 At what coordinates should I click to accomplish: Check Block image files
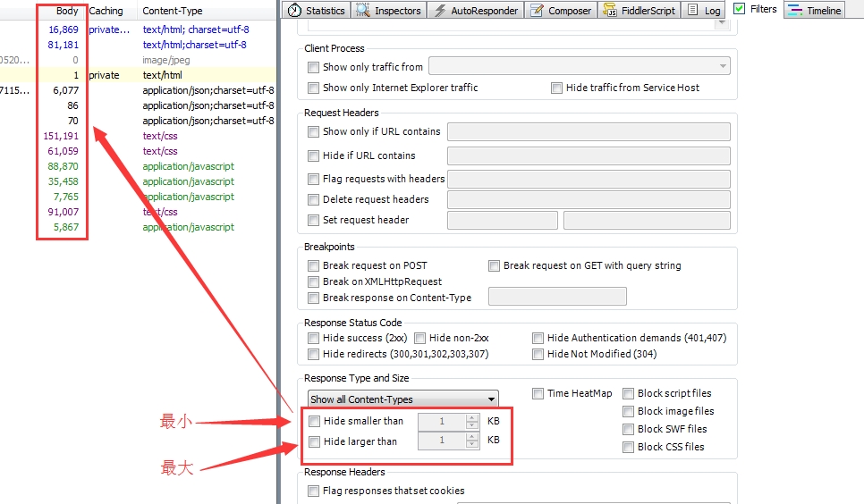(x=628, y=411)
